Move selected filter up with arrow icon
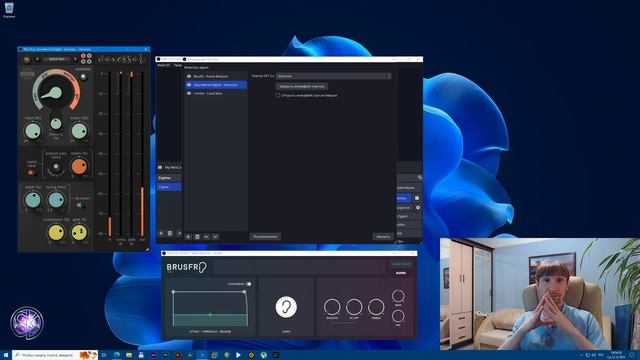Image resolution: width=640 pixels, height=360 pixels. 206,237
